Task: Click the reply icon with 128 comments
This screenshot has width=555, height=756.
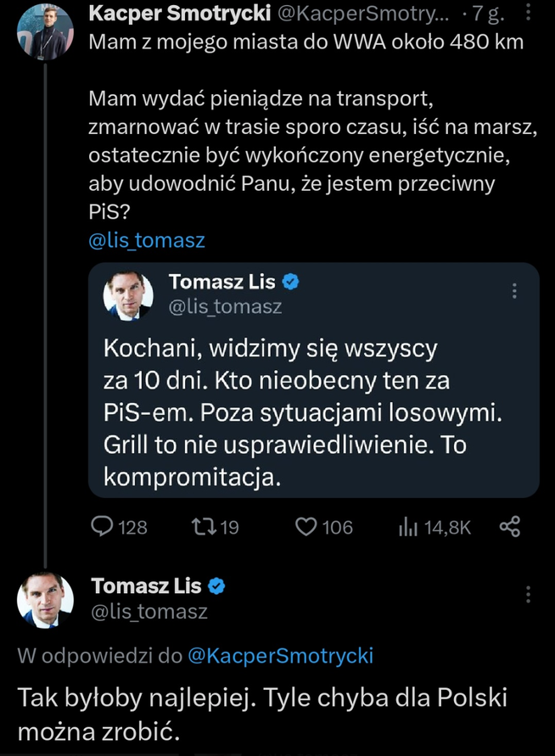Action: pyautogui.click(x=102, y=527)
